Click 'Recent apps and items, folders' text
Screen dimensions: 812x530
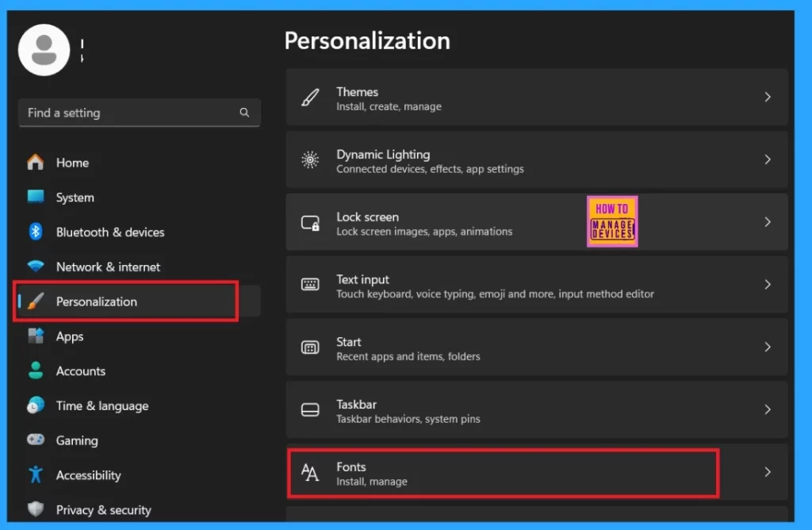pyautogui.click(x=408, y=356)
